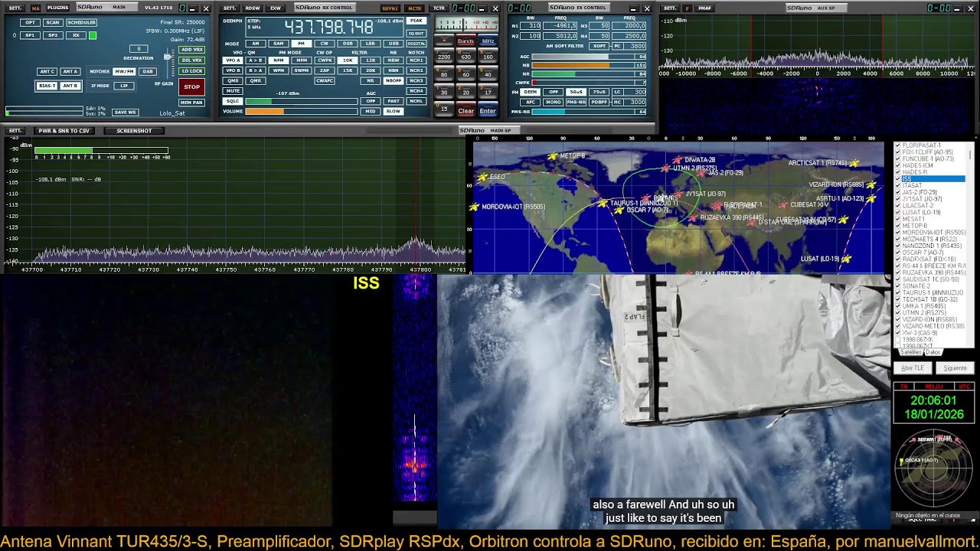Select FM mode in RX Control
The width and height of the screenshot is (980, 551).
coord(302,44)
